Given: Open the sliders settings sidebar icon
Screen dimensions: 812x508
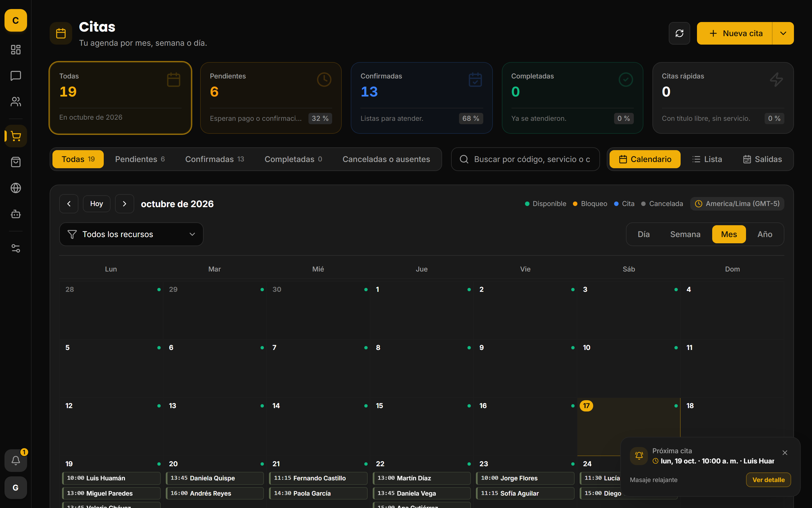Looking at the screenshot, I should coord(16,248).
